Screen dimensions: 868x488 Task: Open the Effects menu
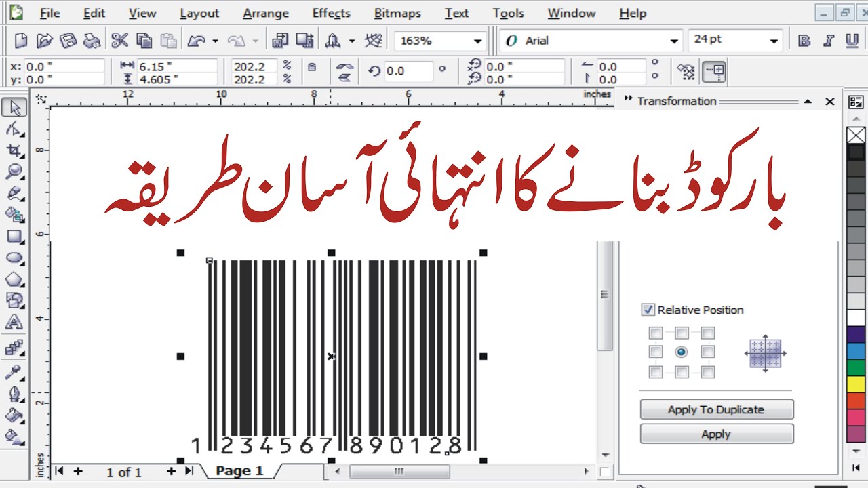coord(332,14)
